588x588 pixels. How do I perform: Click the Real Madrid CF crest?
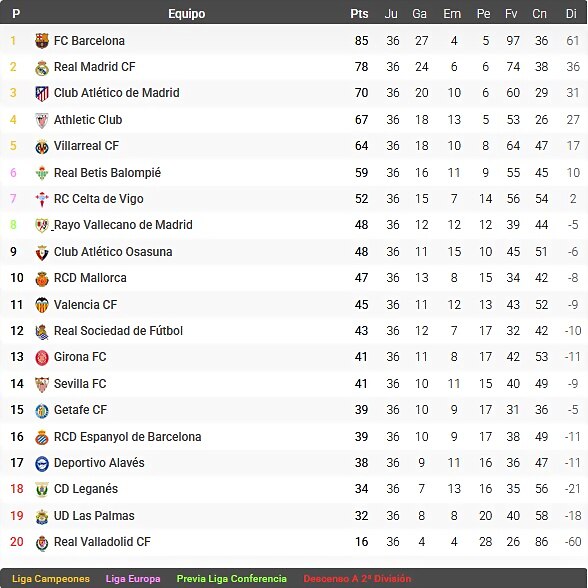click(42, 68)
